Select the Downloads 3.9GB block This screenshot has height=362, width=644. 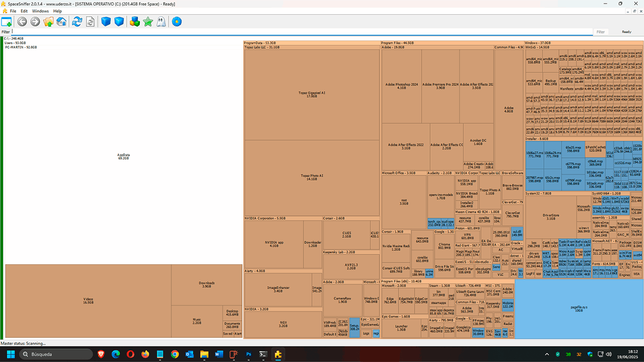click(206, 285)
